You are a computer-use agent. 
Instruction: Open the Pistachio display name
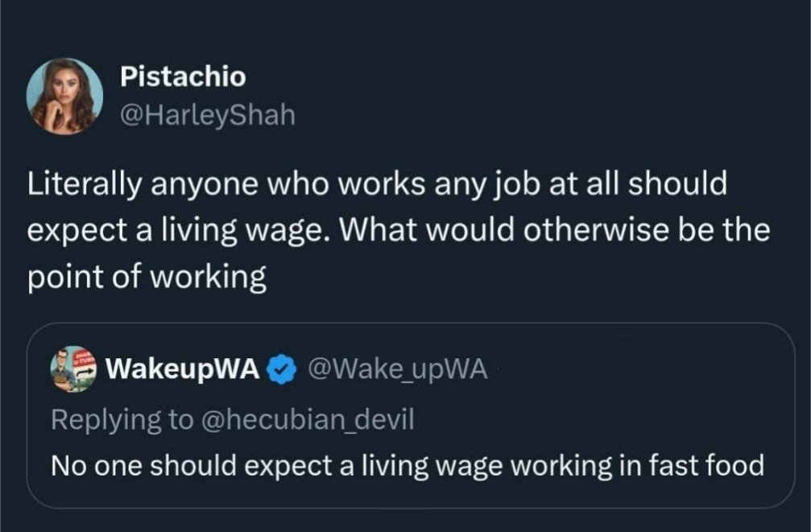point(183,77)
